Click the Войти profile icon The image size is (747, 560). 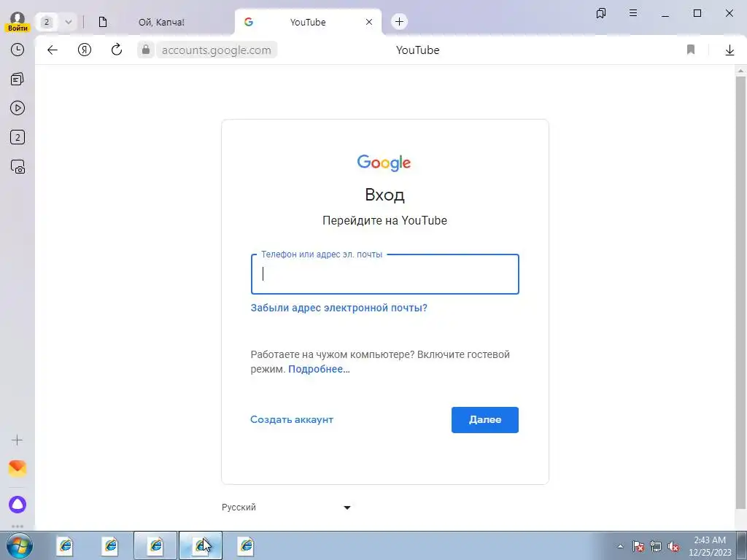tap(18, 21)
